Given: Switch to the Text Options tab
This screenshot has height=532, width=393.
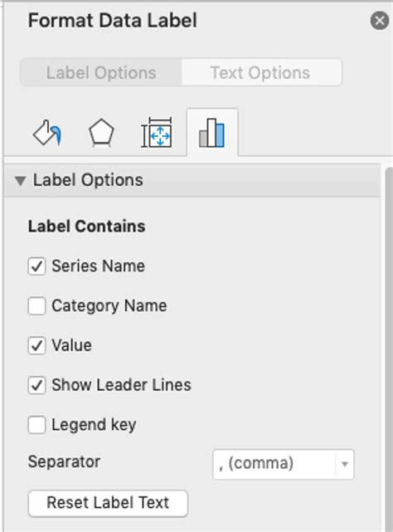Looking at the screenshot, I should 260,72.
